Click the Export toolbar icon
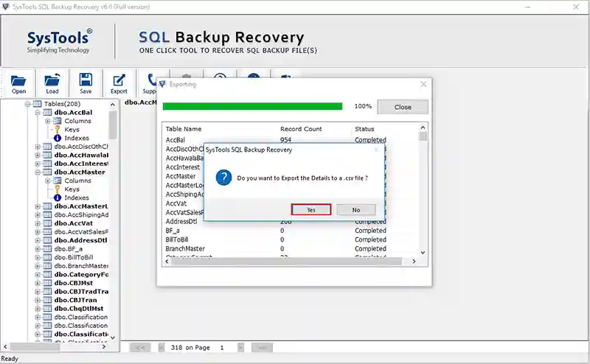The image size is (590, 364). (x=119, y=80)
